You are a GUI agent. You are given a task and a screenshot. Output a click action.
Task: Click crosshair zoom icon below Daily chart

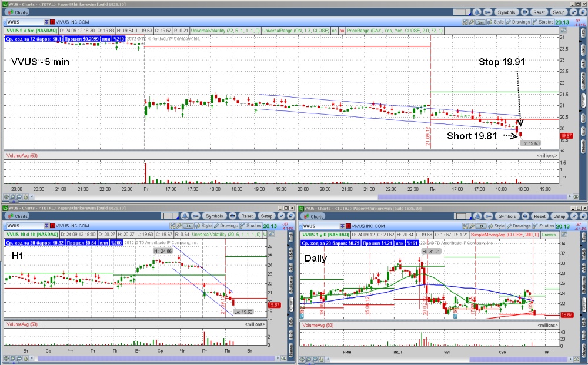coord(302,360)
